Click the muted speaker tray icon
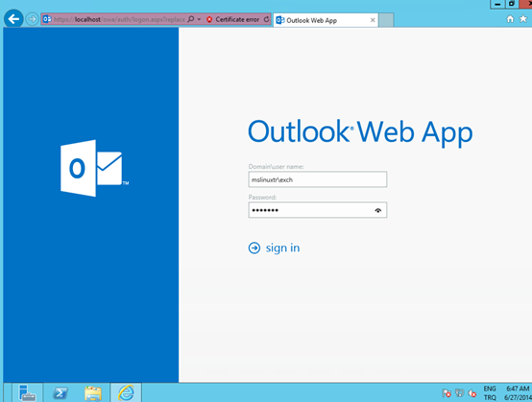 pos(472,393)
